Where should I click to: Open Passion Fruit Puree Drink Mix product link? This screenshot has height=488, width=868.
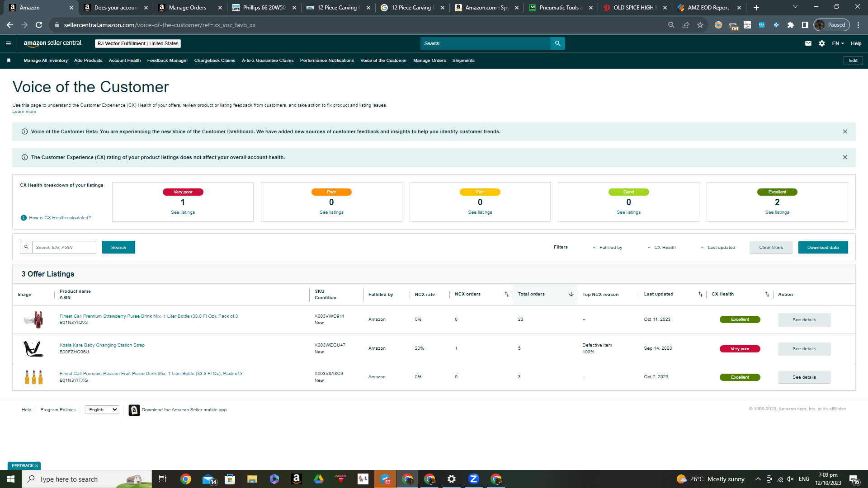coord(151,374)
